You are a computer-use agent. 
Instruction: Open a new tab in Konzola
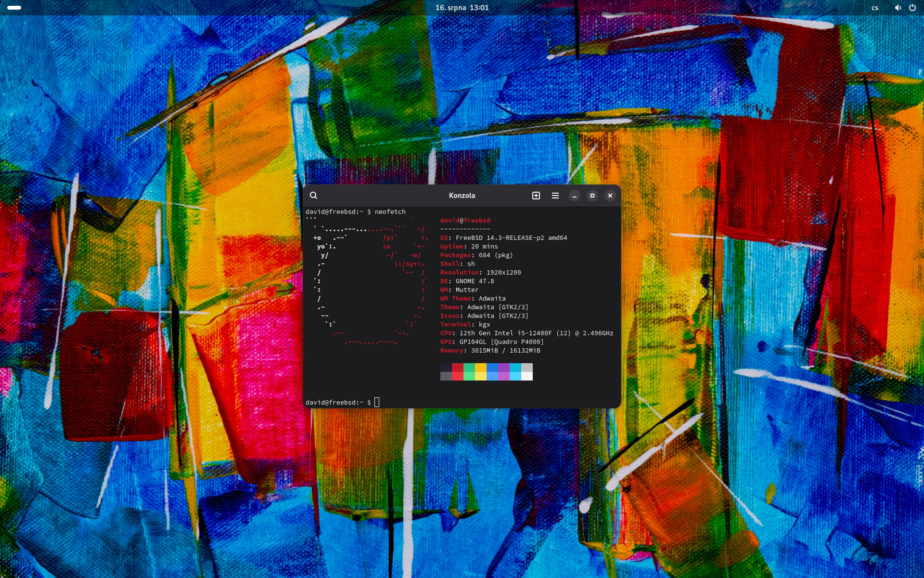pyautogui.click(x=536, y=196)
